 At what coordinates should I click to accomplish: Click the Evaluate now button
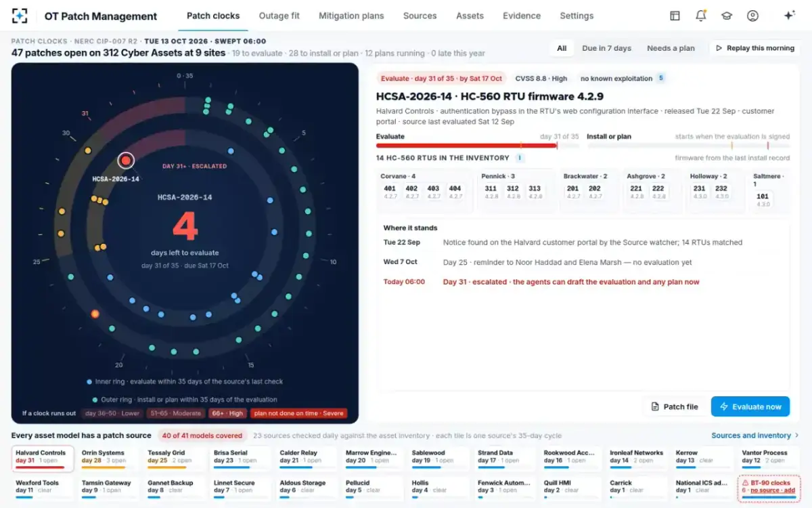(x=750, y=406)
